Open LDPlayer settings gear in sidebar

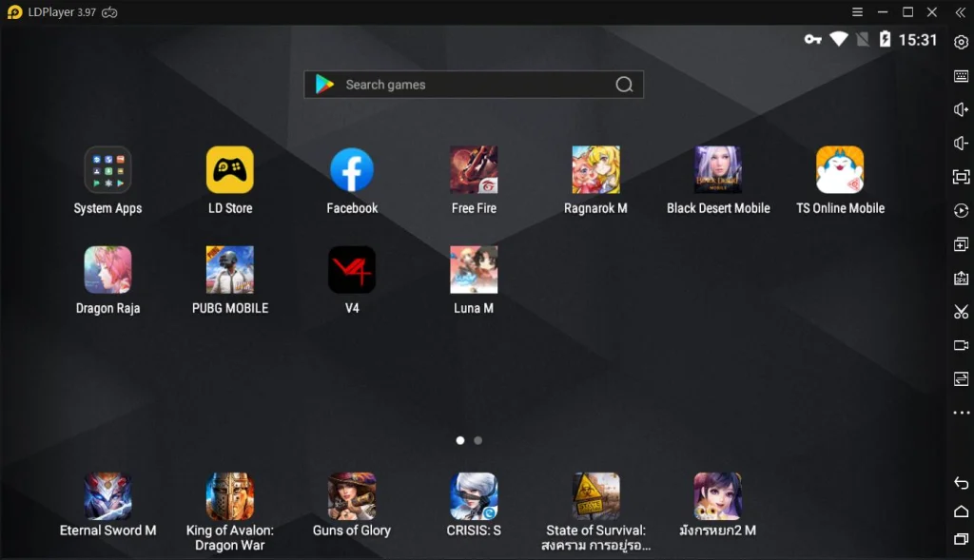click(x=961, y=42)
